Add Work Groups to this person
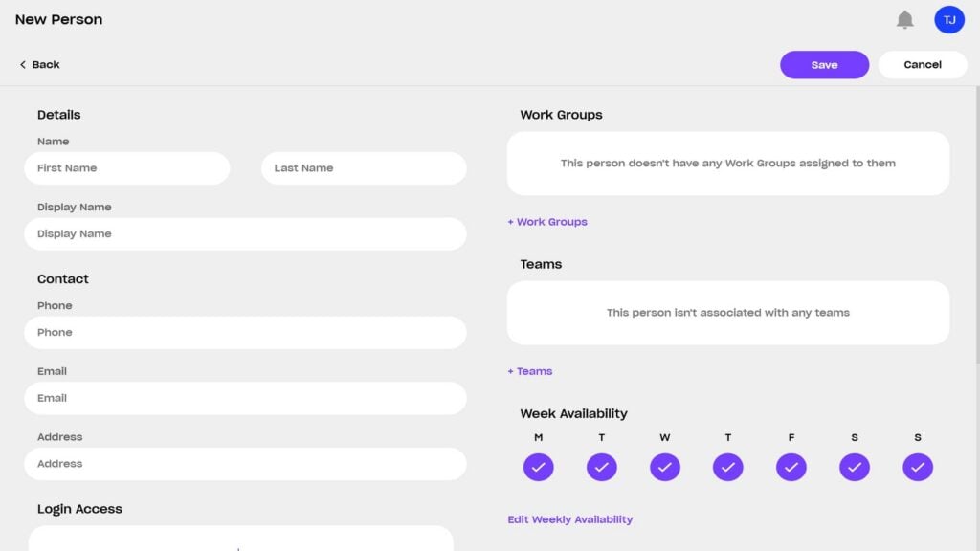Viewport: 980px width, 551px height. pyautogui.click(x=546, y=221)
